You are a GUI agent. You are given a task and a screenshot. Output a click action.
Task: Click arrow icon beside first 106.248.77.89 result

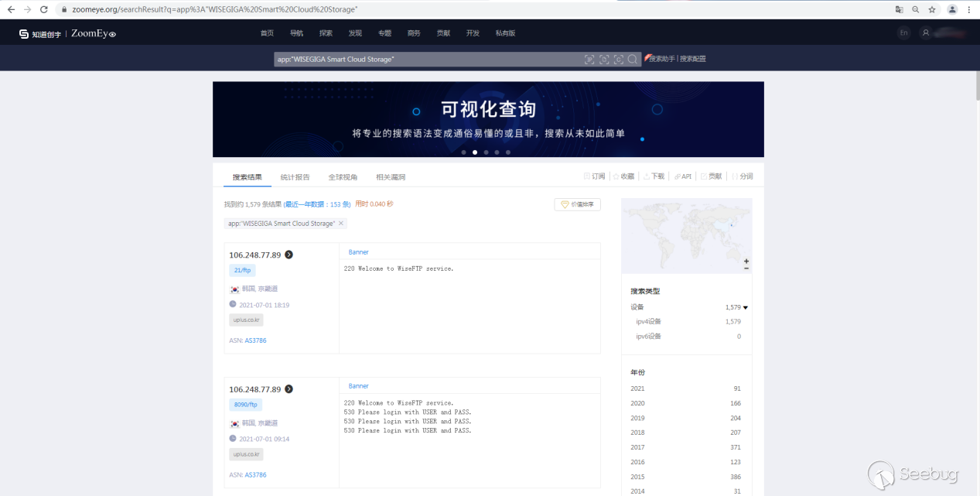point(289,255)
